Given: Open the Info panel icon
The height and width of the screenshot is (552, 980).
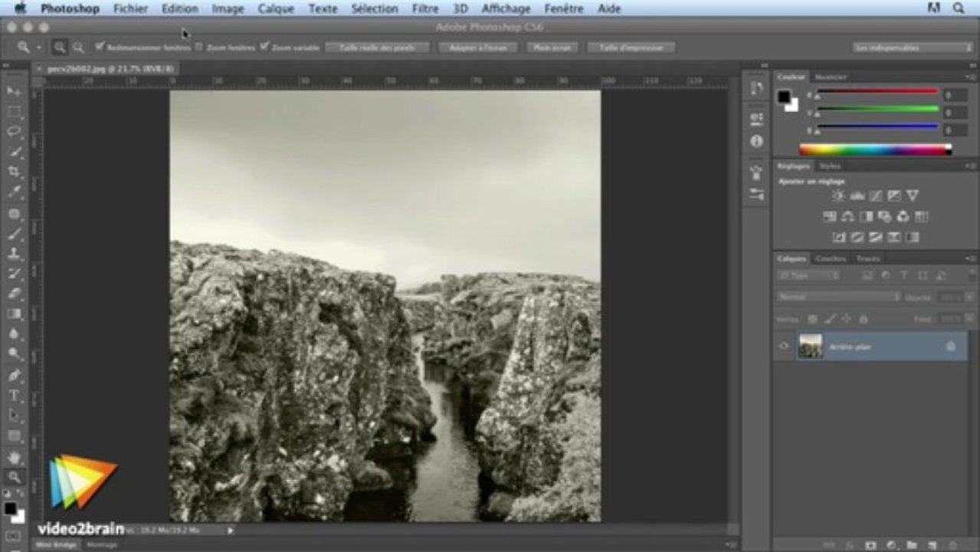Looking at the screenshot, I should (756, 141).
